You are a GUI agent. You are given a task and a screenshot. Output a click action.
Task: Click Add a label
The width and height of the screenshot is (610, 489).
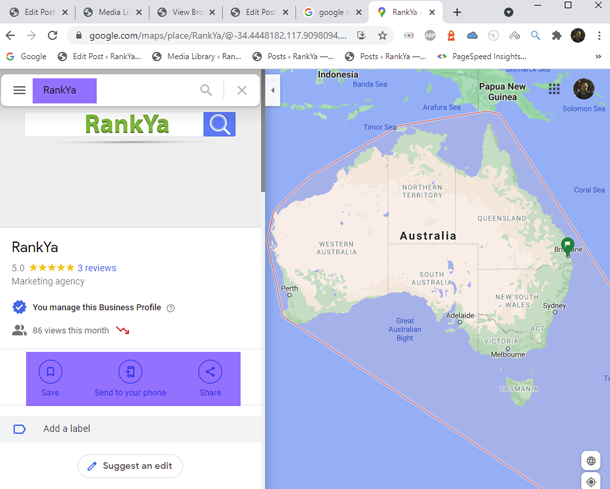coord(130,429)
